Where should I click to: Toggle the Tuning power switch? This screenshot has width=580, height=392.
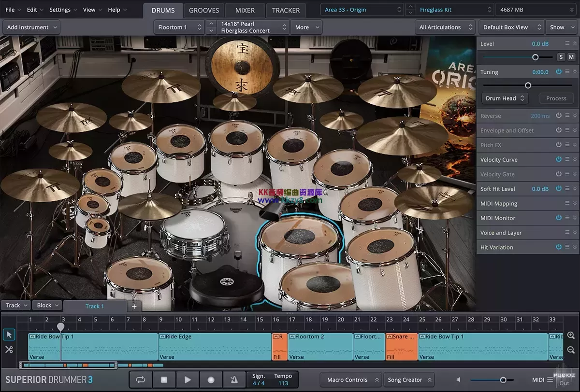[x=559, y=71]
